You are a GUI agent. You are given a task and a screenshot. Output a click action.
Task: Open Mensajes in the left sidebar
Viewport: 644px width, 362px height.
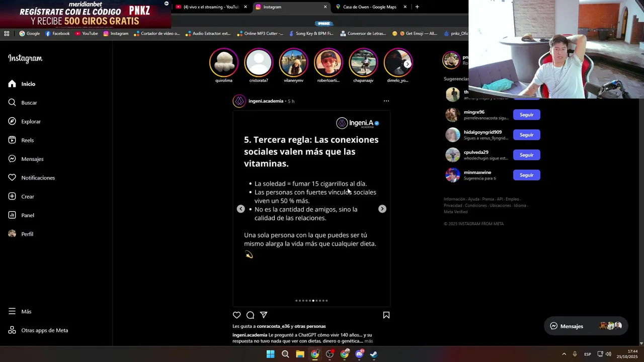point(26,159)
